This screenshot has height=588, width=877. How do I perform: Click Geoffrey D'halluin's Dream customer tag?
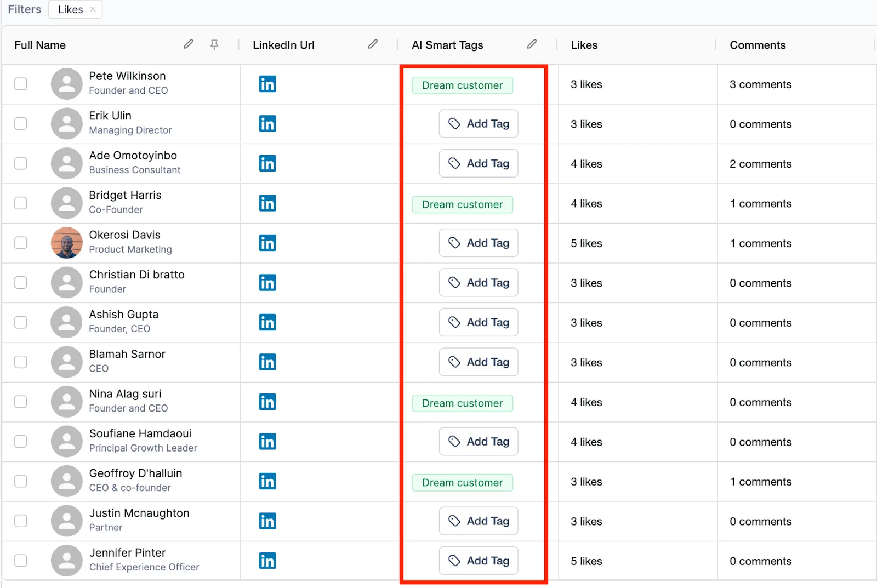pyautogui.click(x=463, y=483)
